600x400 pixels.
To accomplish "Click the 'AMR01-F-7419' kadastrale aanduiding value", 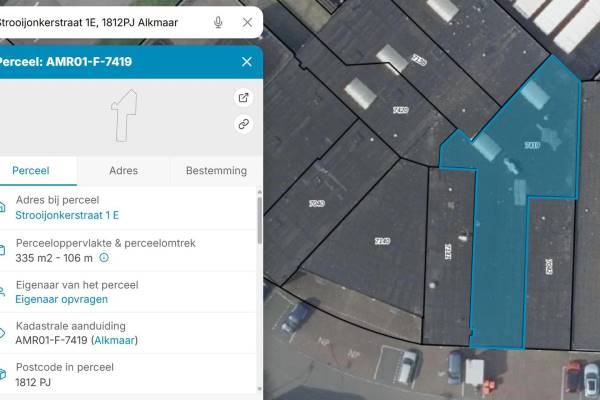I will coord(51,340).
